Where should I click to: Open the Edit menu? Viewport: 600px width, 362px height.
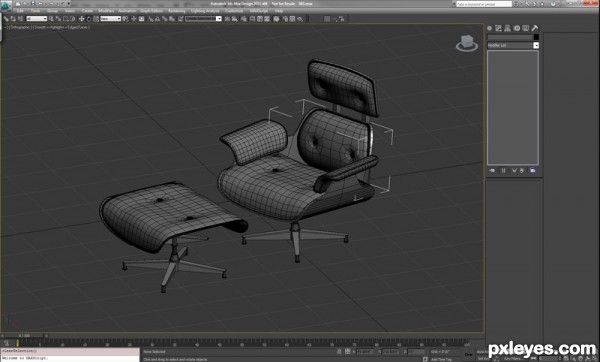20,11
